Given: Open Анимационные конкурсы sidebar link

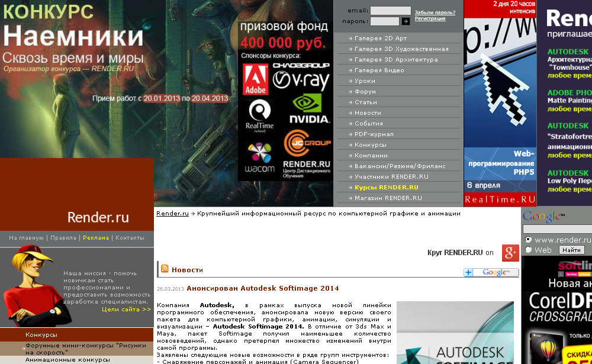Looking at the screenshot, I should pyautogui.click(x=67, y=359).
